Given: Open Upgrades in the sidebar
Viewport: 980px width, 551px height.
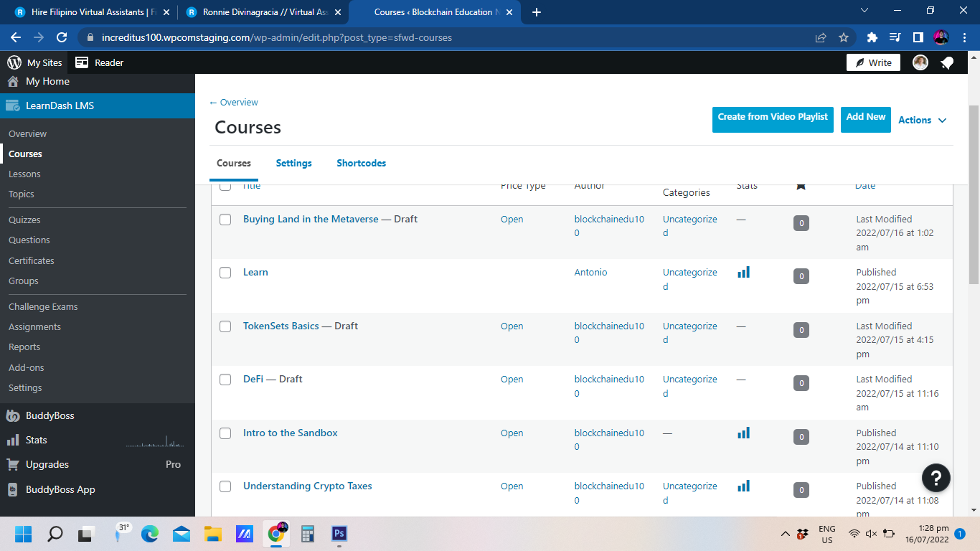Looking at the screenshot, I should [x=47, y=464].
